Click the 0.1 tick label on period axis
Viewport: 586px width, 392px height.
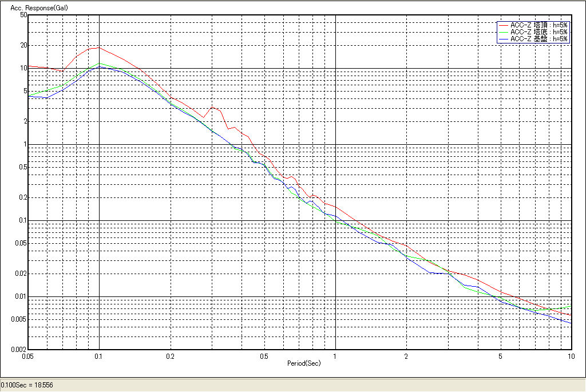[99, 355]
